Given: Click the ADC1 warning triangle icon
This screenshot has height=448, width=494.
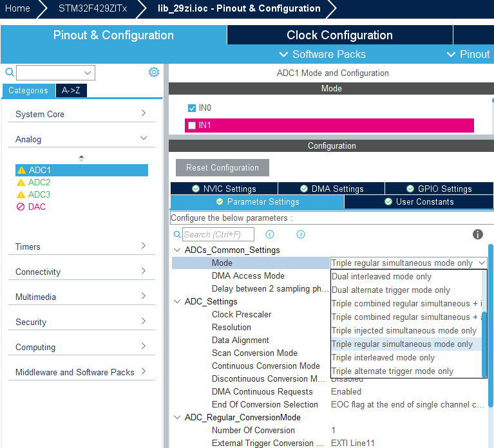Looking at the screenshot, I should pyautogui.click(x=21, y=171).
